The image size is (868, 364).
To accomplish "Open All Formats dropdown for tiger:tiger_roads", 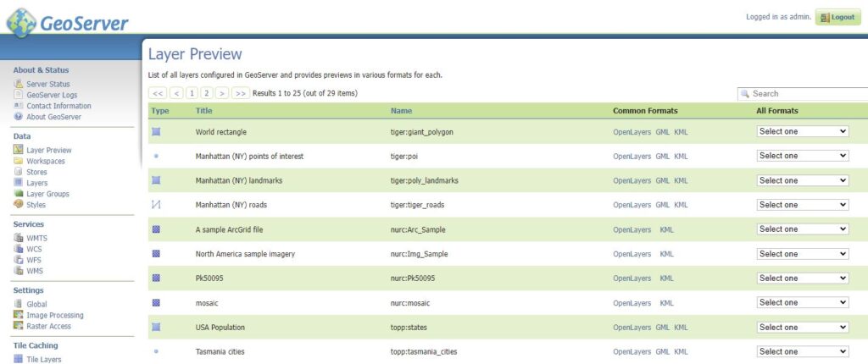I will (x=803, y=205).
